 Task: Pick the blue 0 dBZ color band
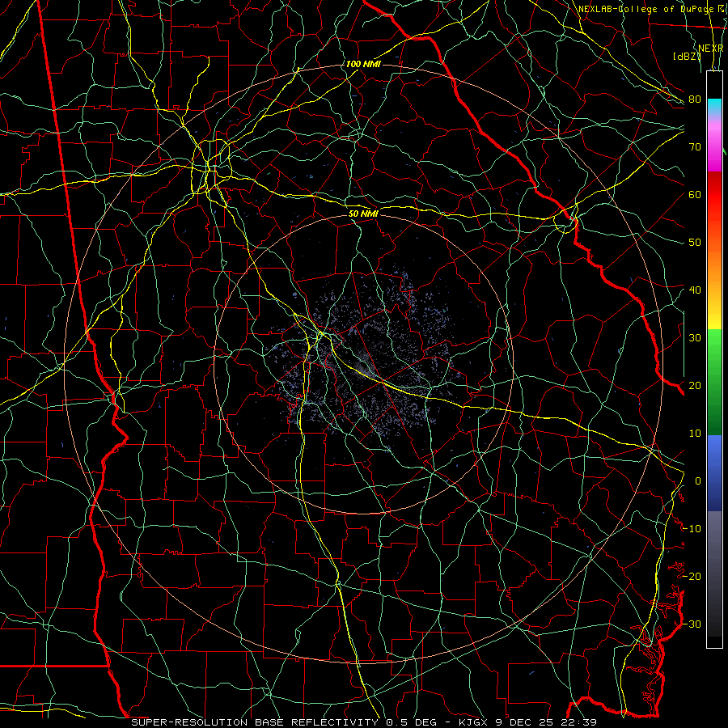click(714, 472)
